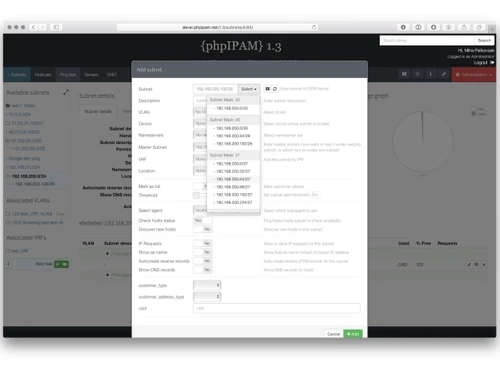
Task: Choose 192.168.200.0/25 from the dropdown list
Action: tap(233, 108)
